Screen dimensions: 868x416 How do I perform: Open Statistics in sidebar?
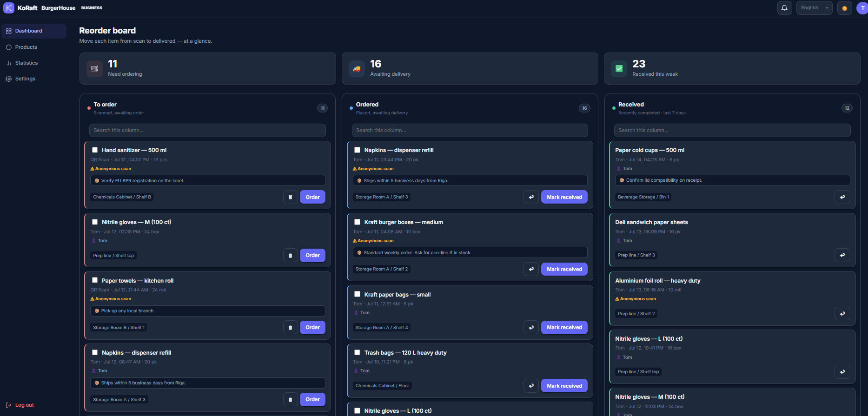tap(34, 63)
